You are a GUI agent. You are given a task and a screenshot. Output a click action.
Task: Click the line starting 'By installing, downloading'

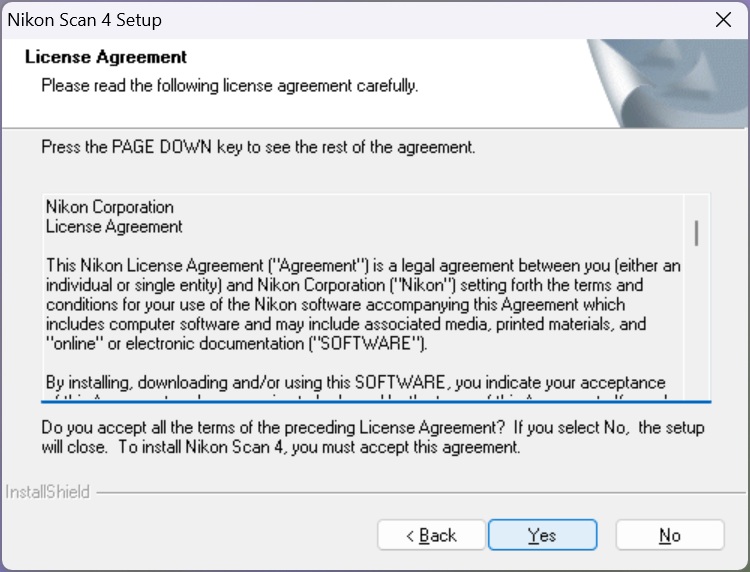click(355, 383)
